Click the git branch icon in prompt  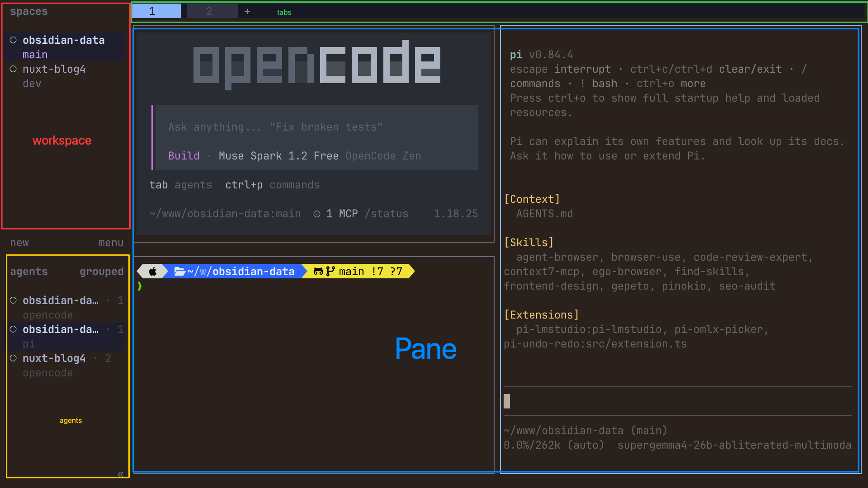click(330, 271)
